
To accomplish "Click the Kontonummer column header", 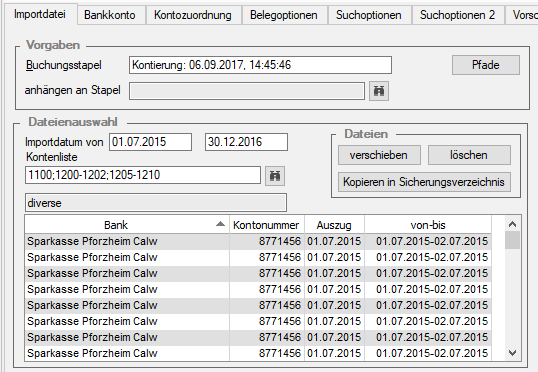I will 267,225.
